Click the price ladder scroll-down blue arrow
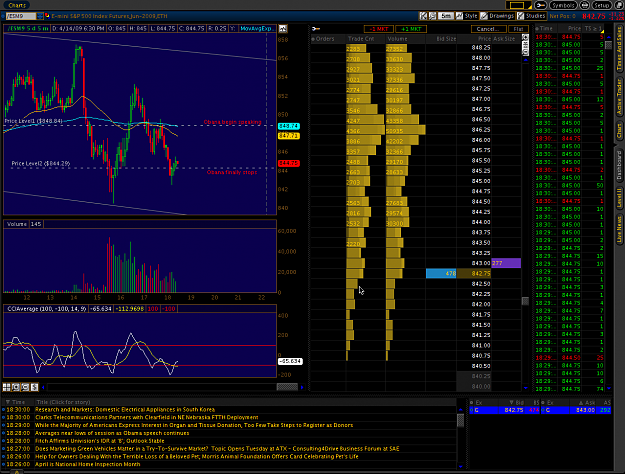Image resolution: width=625 pixels, height=474 pixels. [525, 387]
